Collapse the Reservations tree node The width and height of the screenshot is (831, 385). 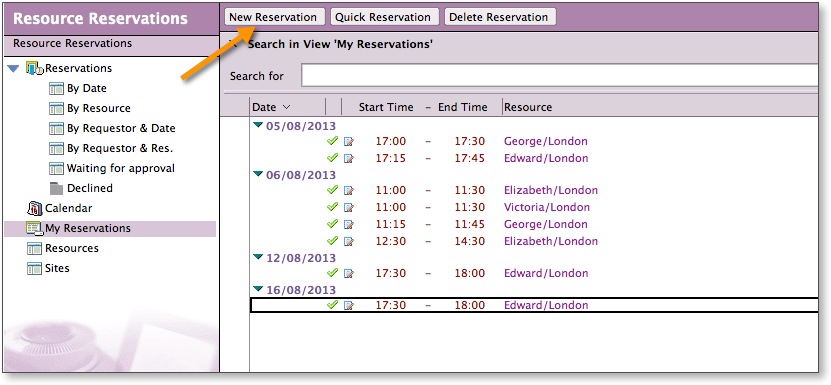point(14,68)
